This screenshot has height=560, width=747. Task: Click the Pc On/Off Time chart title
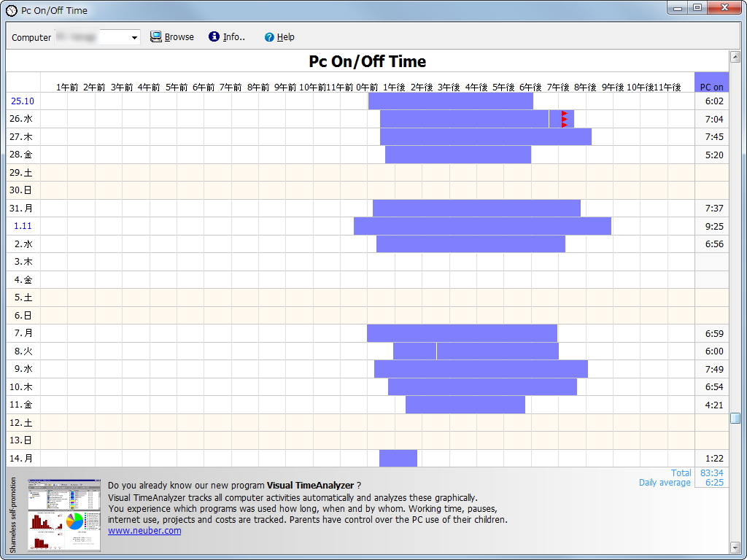pos(368,61)
